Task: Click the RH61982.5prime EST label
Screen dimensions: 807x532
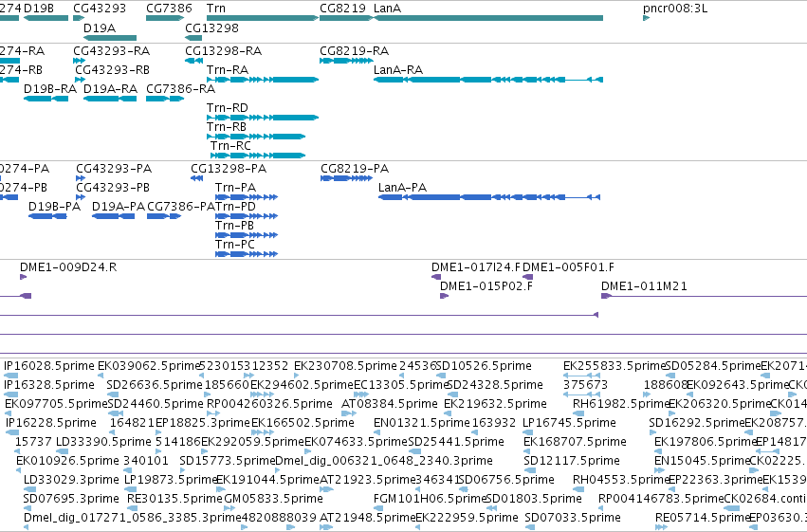Action: (621, 404)
